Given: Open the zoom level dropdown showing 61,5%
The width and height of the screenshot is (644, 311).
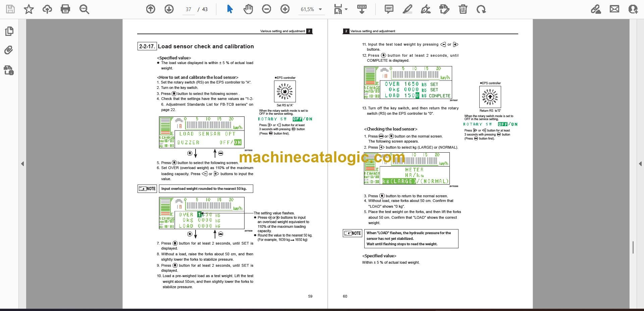Looking at the screenshot, I should [x=311, y=9].
